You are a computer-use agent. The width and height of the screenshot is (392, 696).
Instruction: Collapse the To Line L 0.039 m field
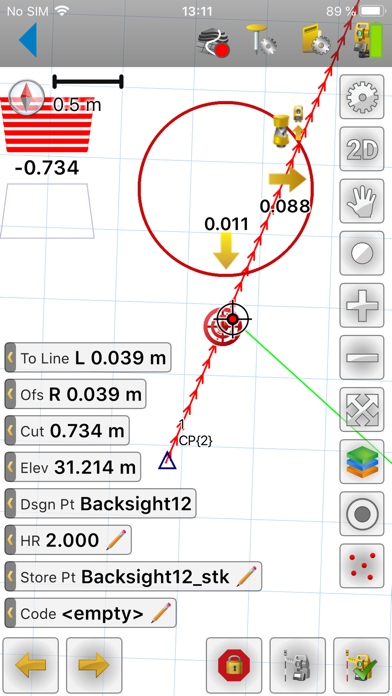[10, 357]
